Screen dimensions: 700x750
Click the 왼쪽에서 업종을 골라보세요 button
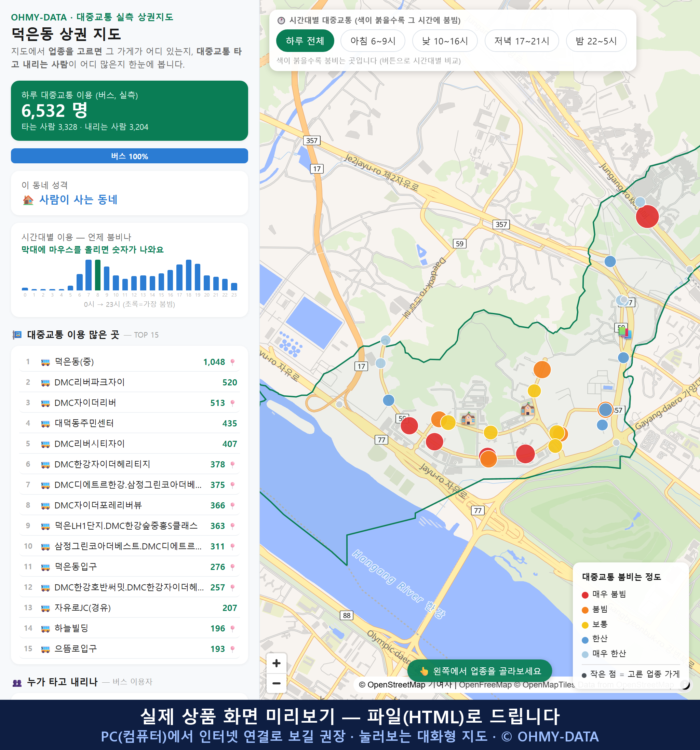pyautogui.click(x=479, y=671)
